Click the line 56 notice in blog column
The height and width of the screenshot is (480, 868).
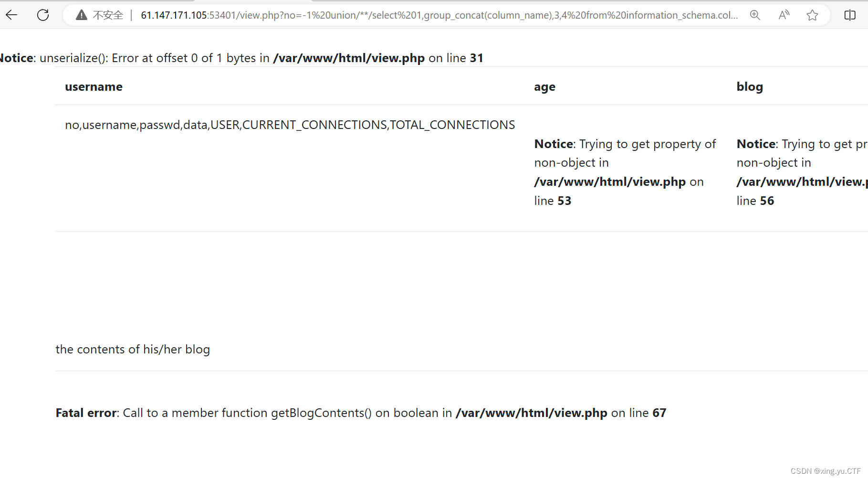coord(802,172)
